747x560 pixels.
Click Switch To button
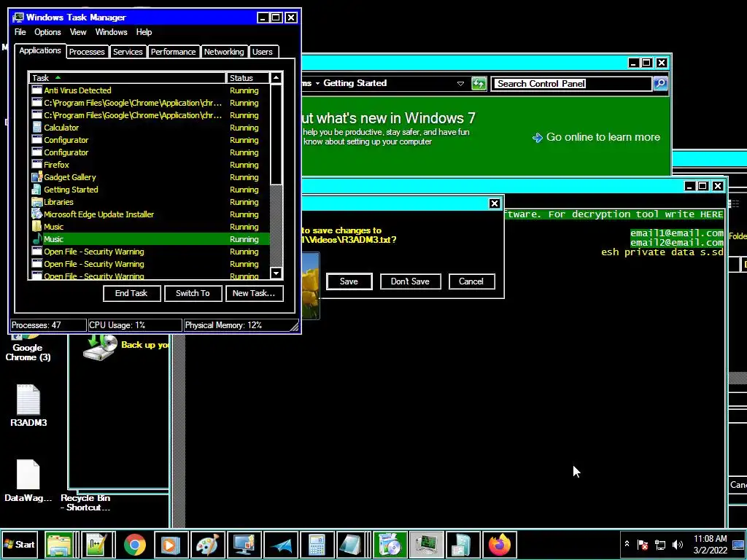click(x=193, y=293)
